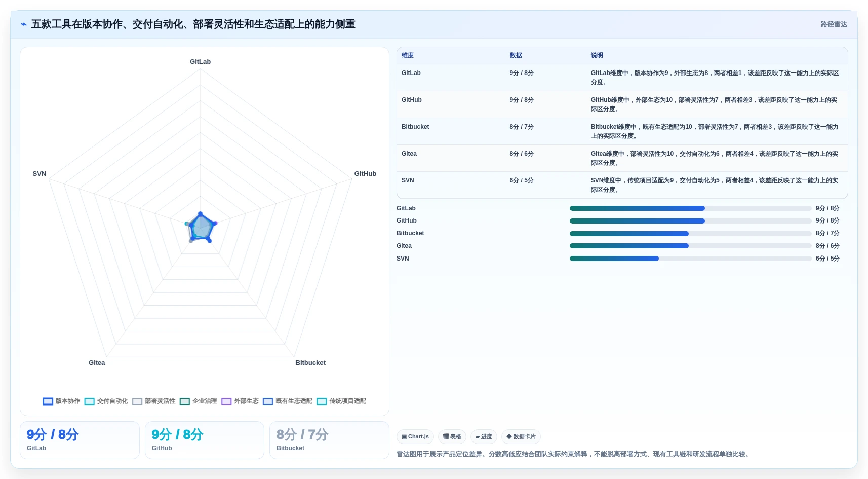
Task: Toggle the 版本协作 legend item
Action: (61, 401)
